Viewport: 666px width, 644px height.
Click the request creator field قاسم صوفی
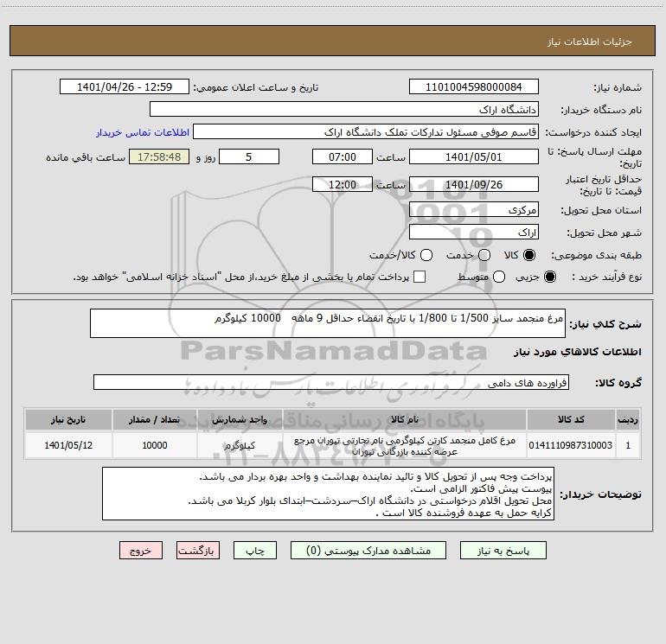366,132
